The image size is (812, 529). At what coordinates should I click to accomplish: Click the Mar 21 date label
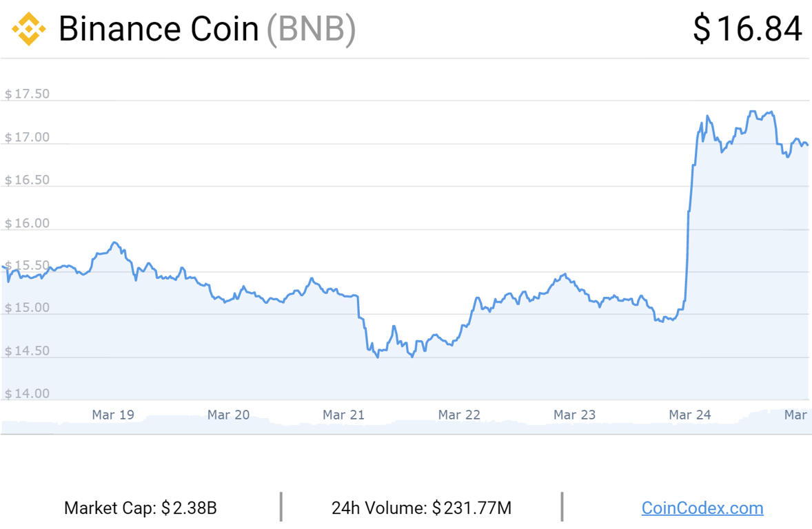pyautogui.click(x=343, y=415)
